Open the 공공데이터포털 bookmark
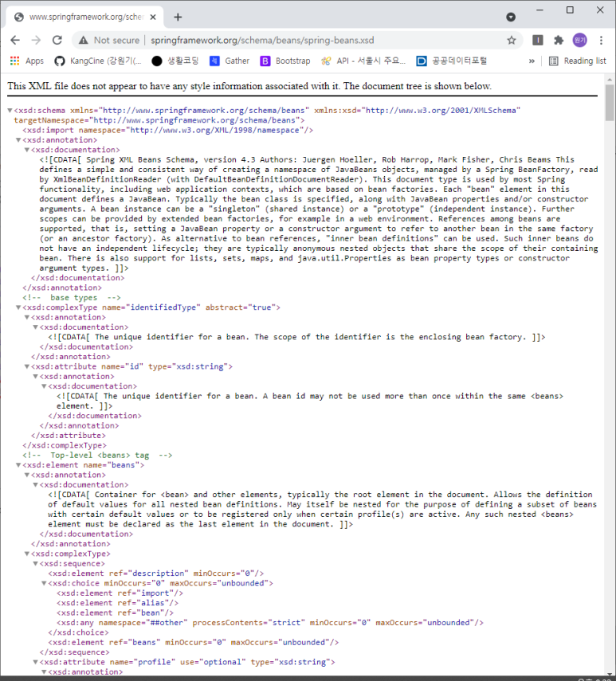 click(452, 61)
